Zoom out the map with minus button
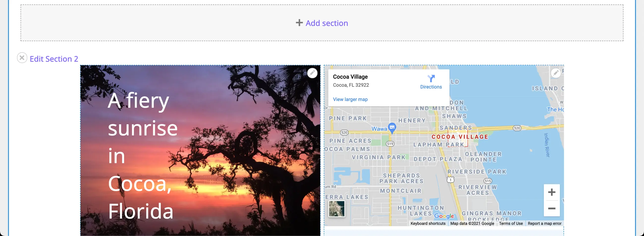Image resolution: width=644 pixels, height=236 pixels. tap(552, 208)
